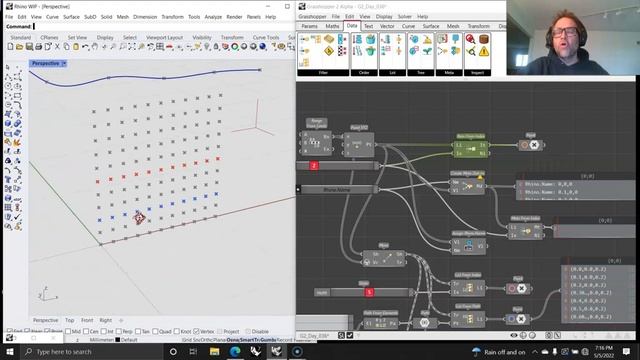Screen dimensions: 640x360
Task: Click the Open folder icon in Rhino toolbar
Action: 19,47
